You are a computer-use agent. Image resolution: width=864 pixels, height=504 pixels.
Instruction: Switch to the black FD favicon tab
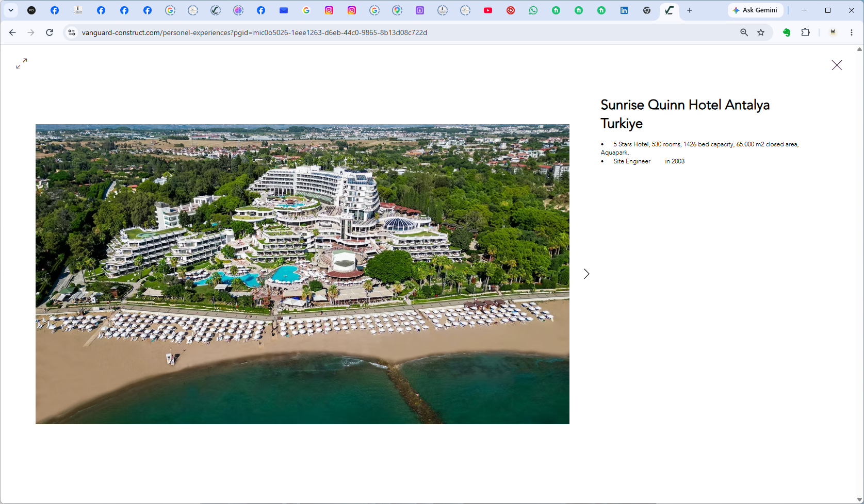(31, 10)
